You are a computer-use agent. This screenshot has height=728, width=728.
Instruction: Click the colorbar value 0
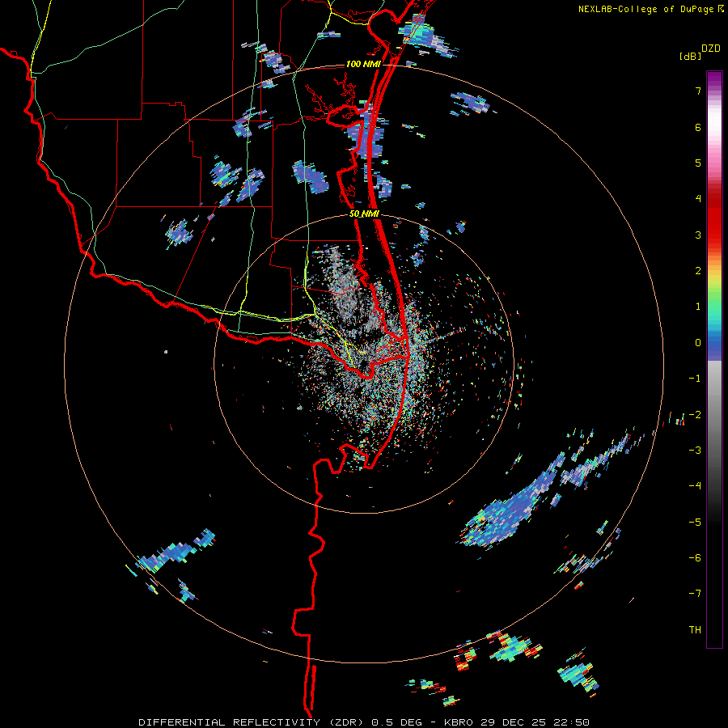click(x=698, y=343)
